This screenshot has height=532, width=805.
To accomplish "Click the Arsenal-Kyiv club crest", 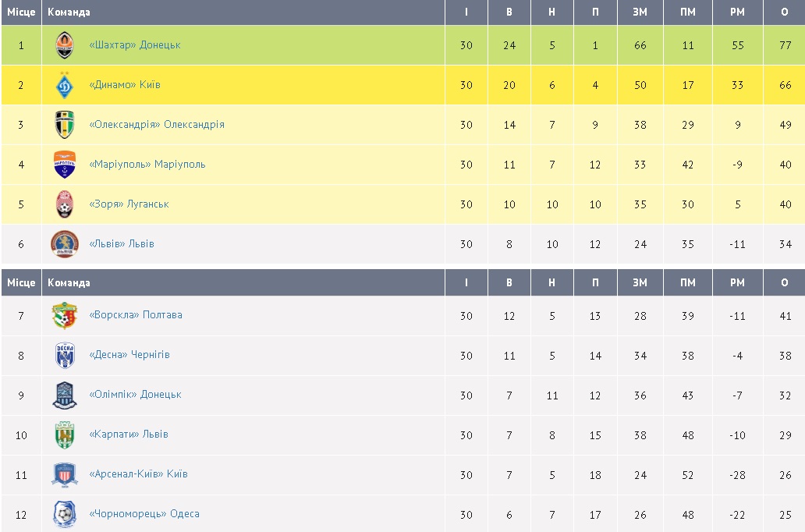I will point(65,474).
